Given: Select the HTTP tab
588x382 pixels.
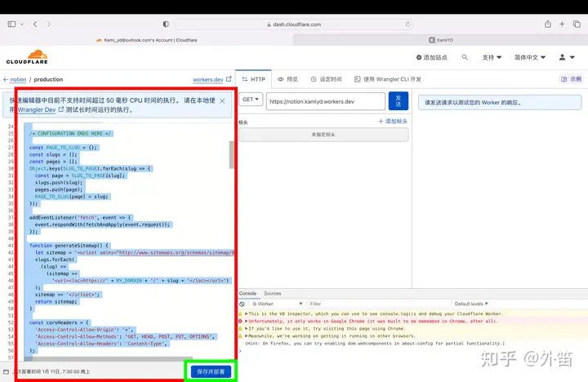Looking at the screenshot, I should click(253, 79).
